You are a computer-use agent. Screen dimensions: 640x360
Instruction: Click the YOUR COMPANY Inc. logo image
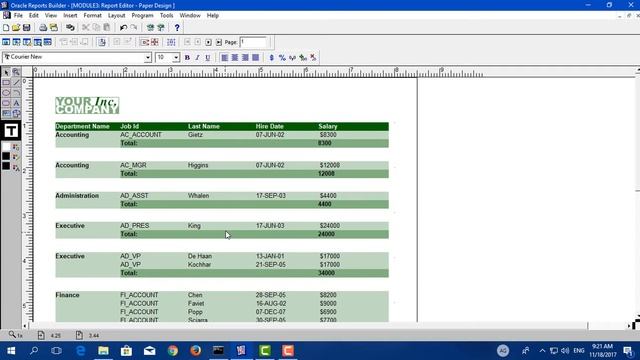(x=87, y=105)
